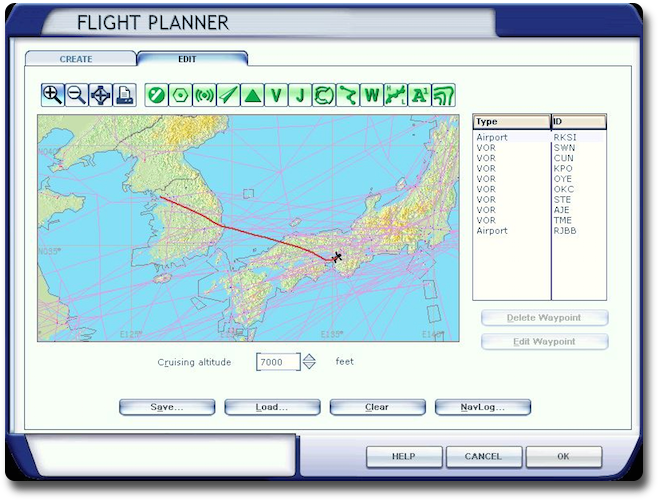Viewport: 660px width, 500px height.
Task: Select the EDIT tab
Action: (187, 59)
